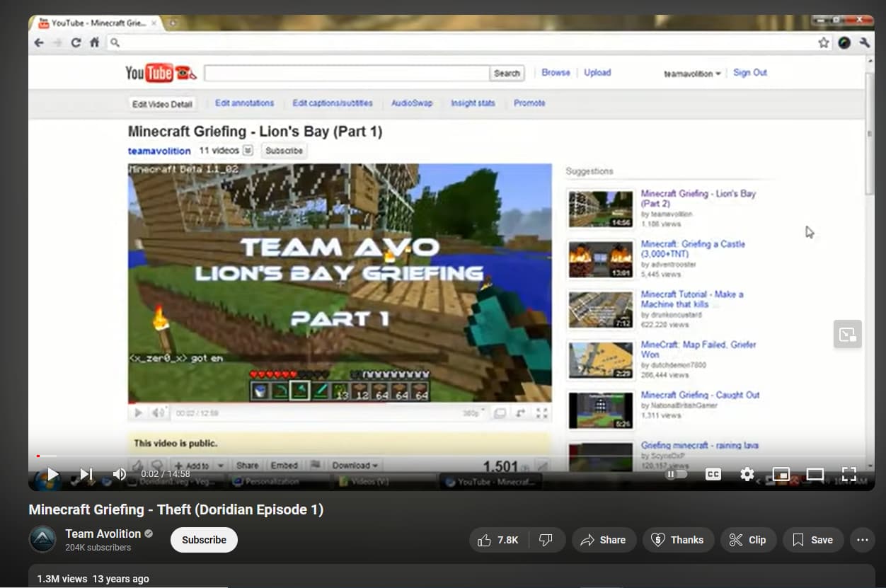The image size is (886, 588).
Task: Select the Edit Video Detail tab
Action: tap(162, 104)
